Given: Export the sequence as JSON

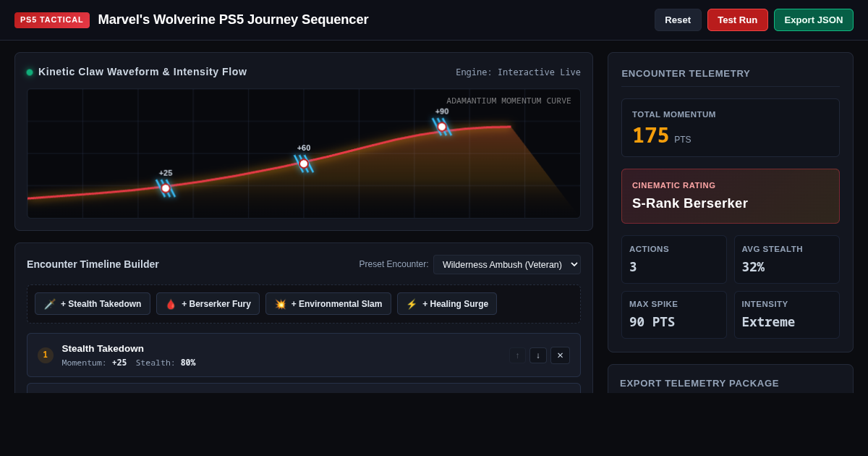Looking at the screenshot, I should point(813,20).
